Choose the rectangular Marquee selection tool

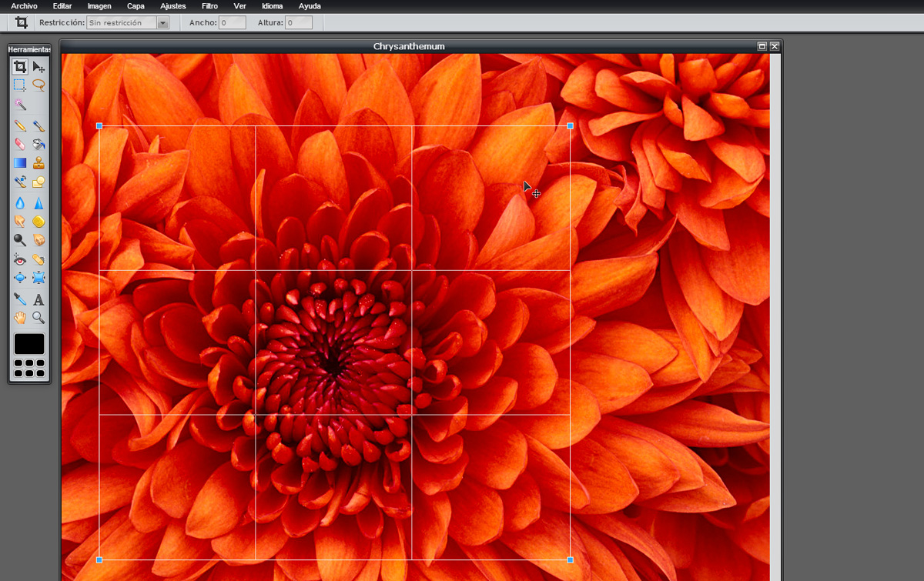coord(20,85)
